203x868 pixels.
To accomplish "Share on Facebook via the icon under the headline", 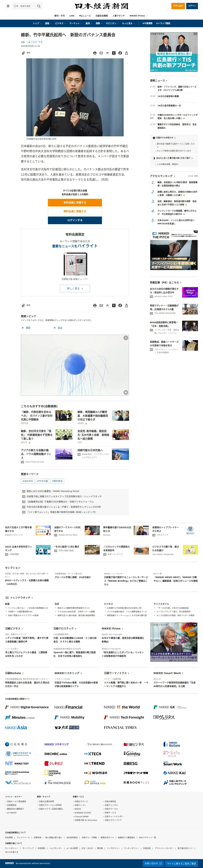I will 120,53.
